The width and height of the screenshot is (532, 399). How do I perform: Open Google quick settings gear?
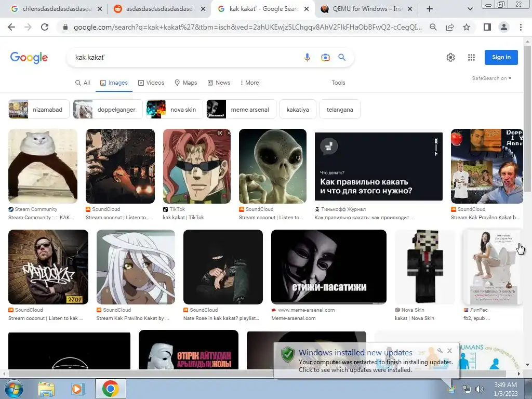450,57
